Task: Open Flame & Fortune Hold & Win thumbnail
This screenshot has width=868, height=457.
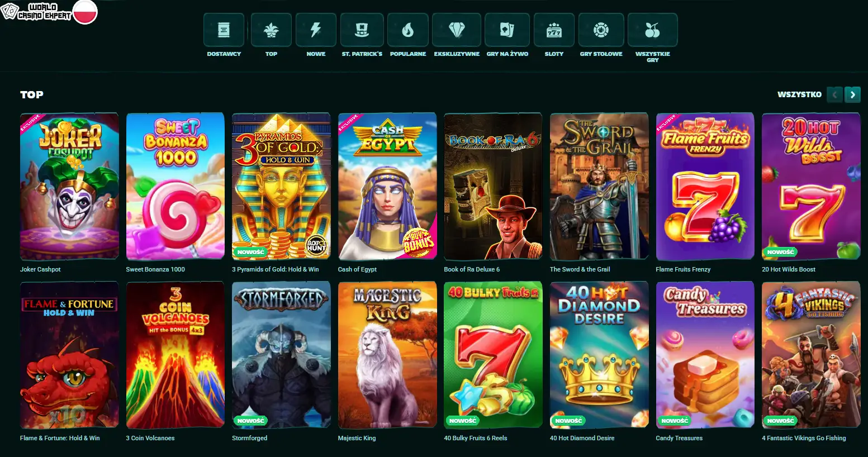Action: (69, 355)
